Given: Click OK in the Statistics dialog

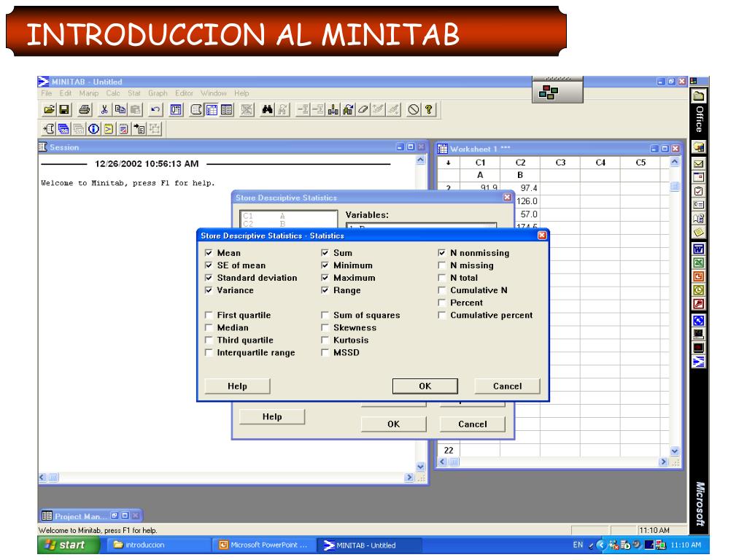Looking at the screenshot, I should [425, 386].
